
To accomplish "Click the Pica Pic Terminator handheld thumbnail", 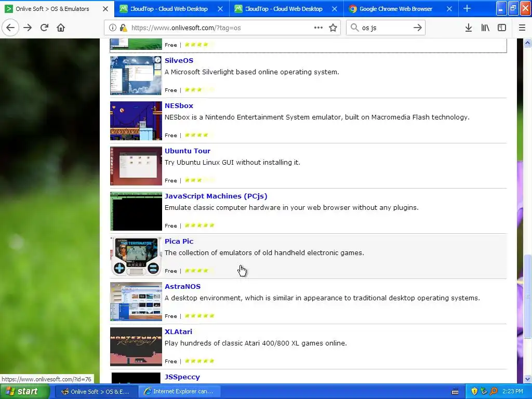I will pyautogui.click(x=136, y=256).
